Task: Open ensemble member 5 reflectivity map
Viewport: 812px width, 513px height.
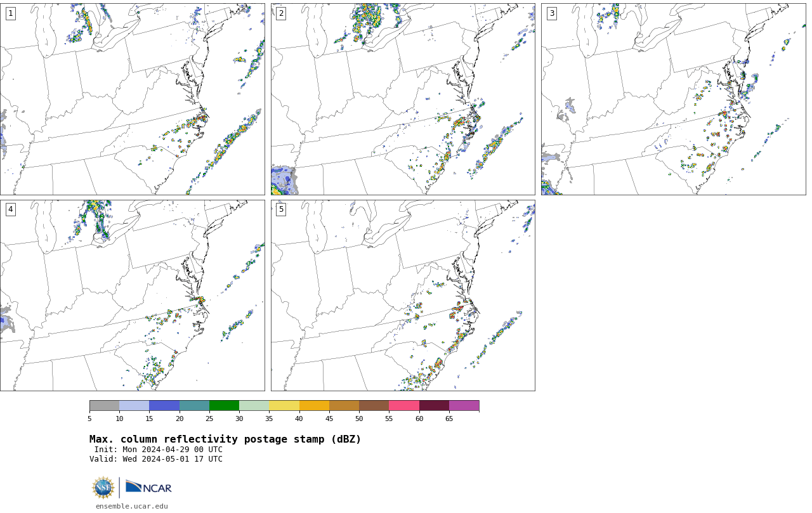Action: tap(403, 295)
